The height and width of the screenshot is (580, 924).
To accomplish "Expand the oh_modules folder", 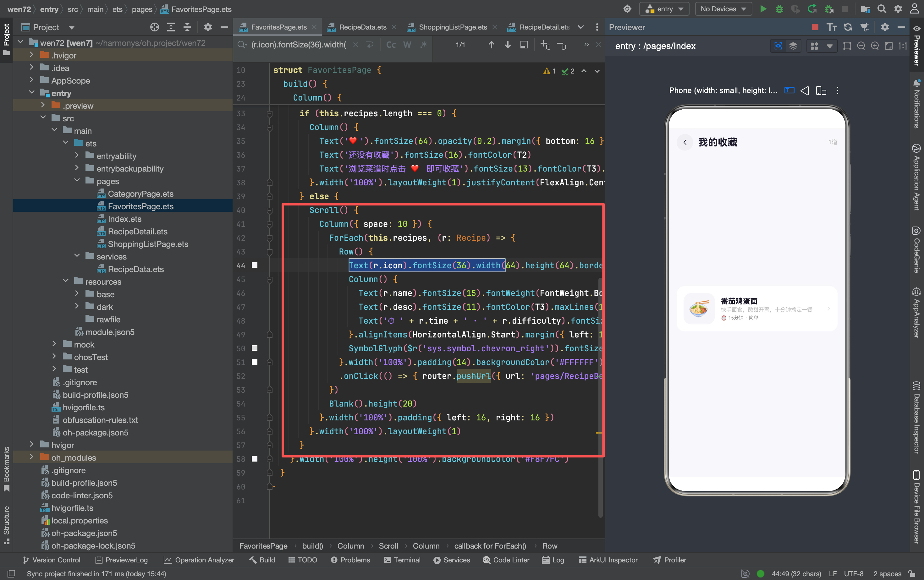I will pos(31,457).
